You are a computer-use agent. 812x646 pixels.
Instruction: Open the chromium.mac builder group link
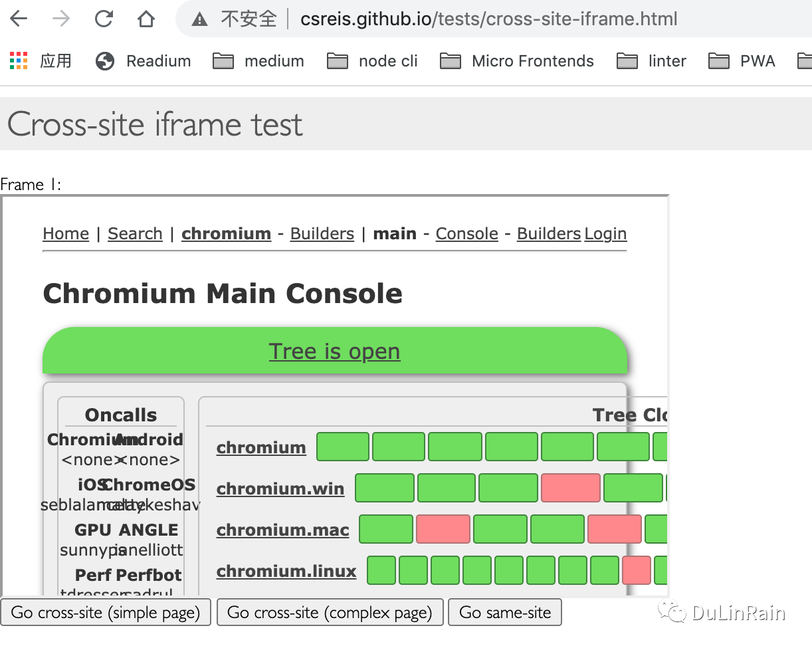[282, 530]
